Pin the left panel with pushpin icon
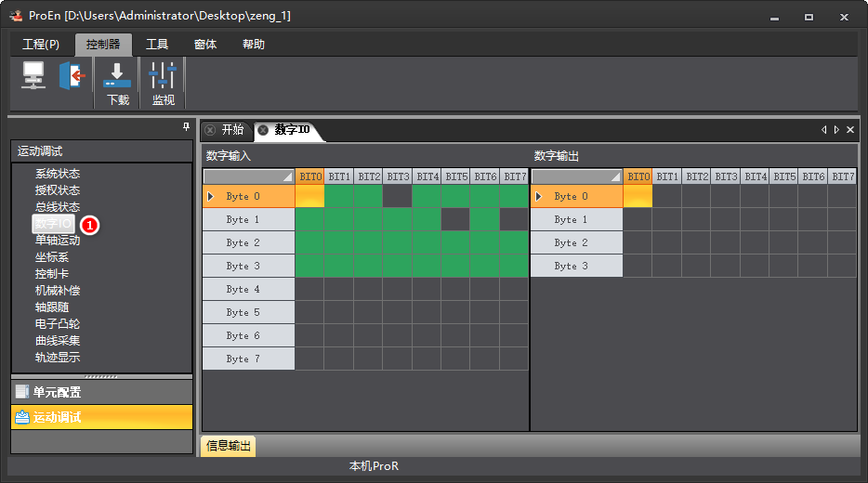The height and width of the screenshot is (483, 868). (186, 127)
